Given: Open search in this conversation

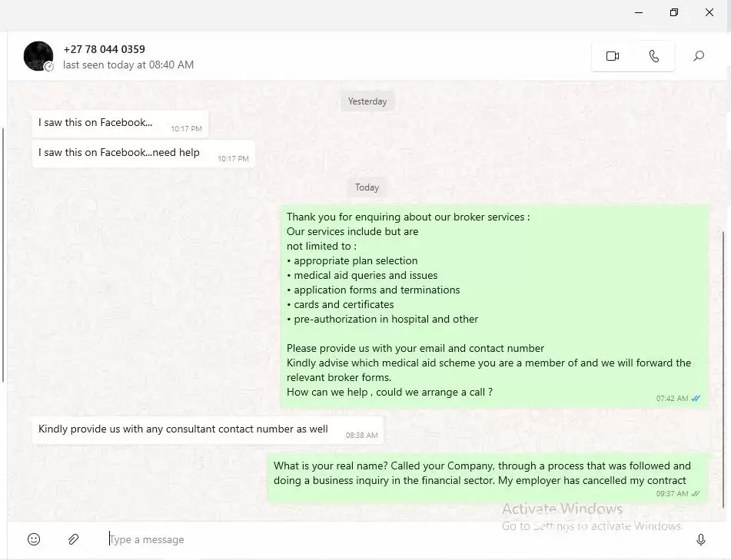Looking at the screenshot, I should 699,56.
